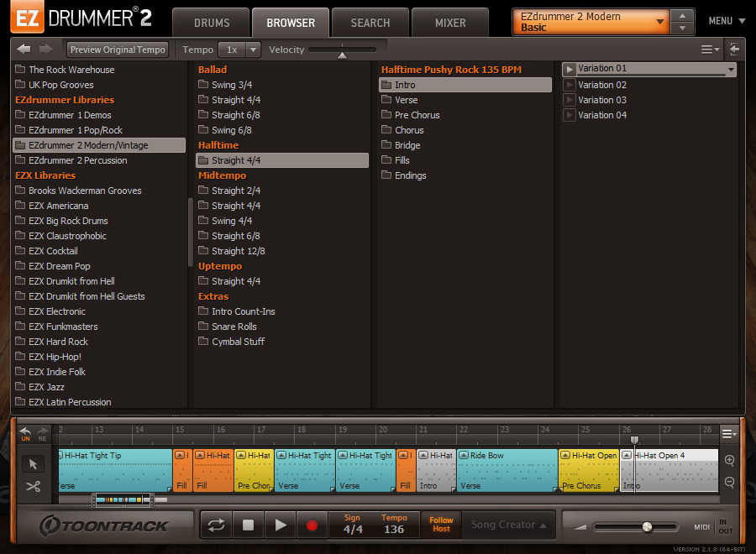Toggle loop playback button
The image size is (756, 554).
pos(216,525)
